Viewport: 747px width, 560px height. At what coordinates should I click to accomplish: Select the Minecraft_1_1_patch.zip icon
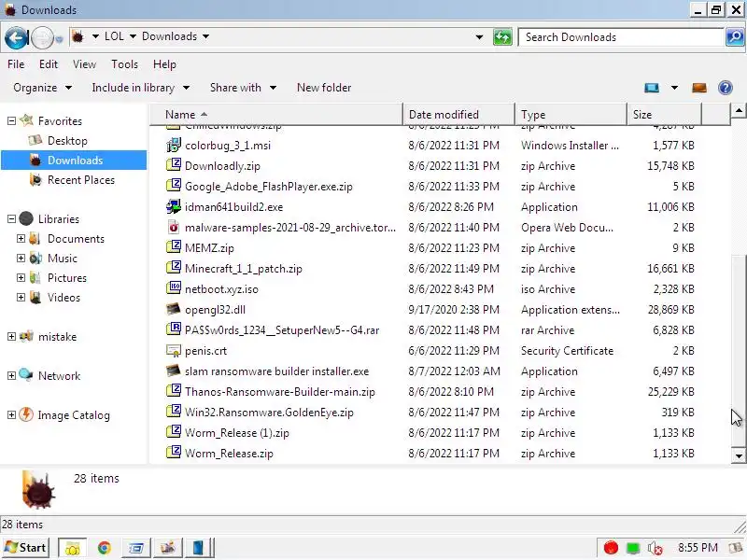[x=174, y=267]
